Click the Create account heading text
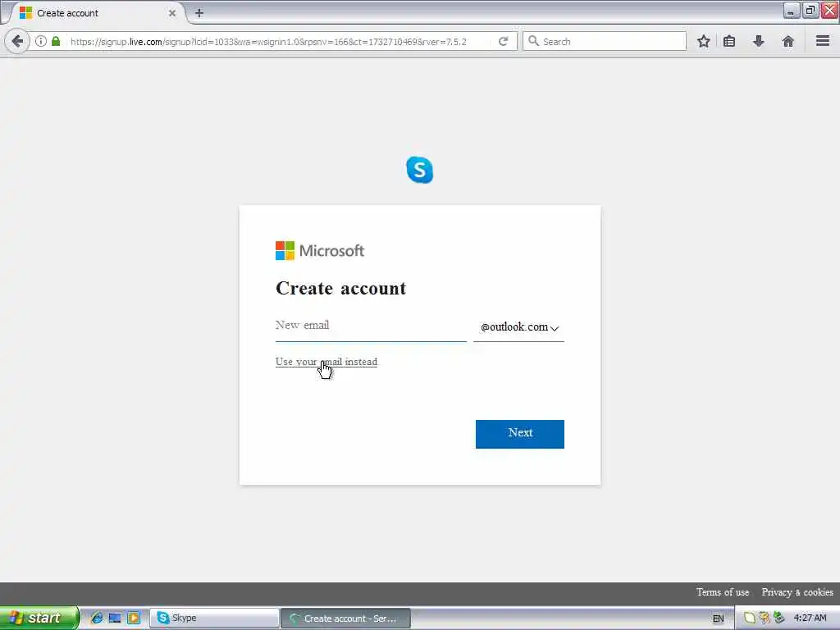 point(340,288)
